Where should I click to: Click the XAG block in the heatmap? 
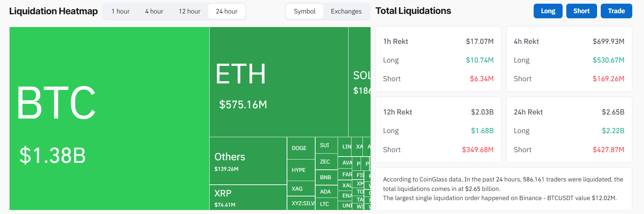tap(300, 188)
